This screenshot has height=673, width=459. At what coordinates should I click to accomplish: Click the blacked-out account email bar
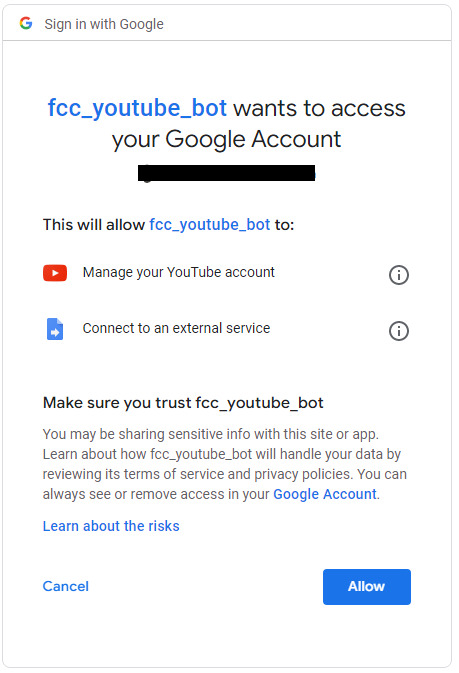click(227, 173)
